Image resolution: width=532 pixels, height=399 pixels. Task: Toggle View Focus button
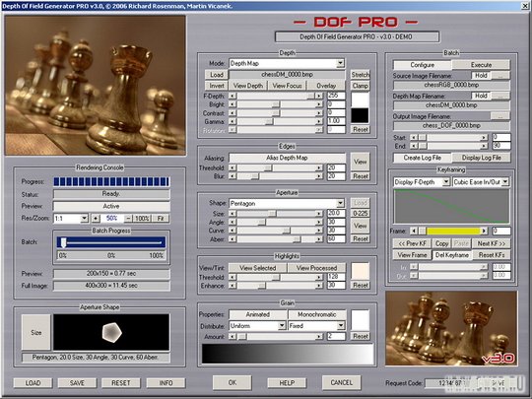tap(287, 86)
